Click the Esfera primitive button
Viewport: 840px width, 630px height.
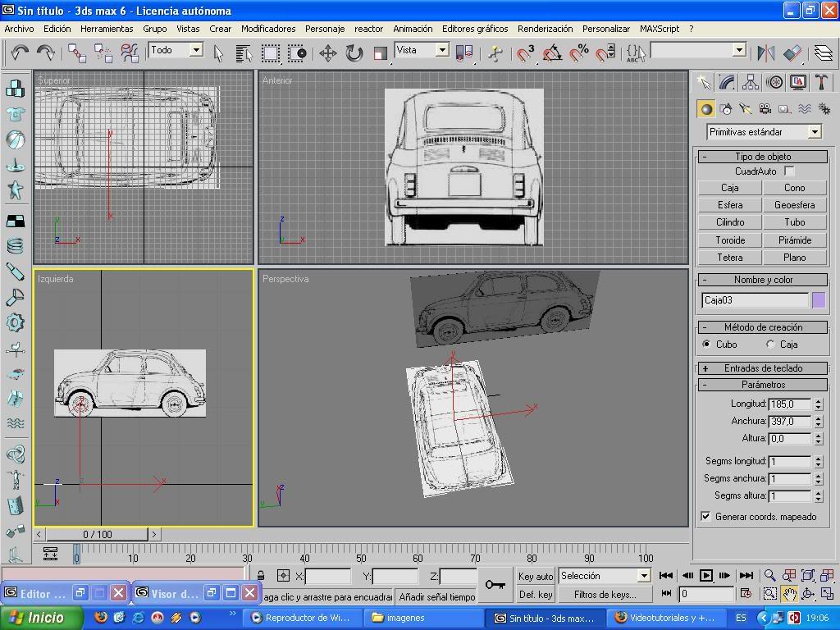[x=729, y=205]
